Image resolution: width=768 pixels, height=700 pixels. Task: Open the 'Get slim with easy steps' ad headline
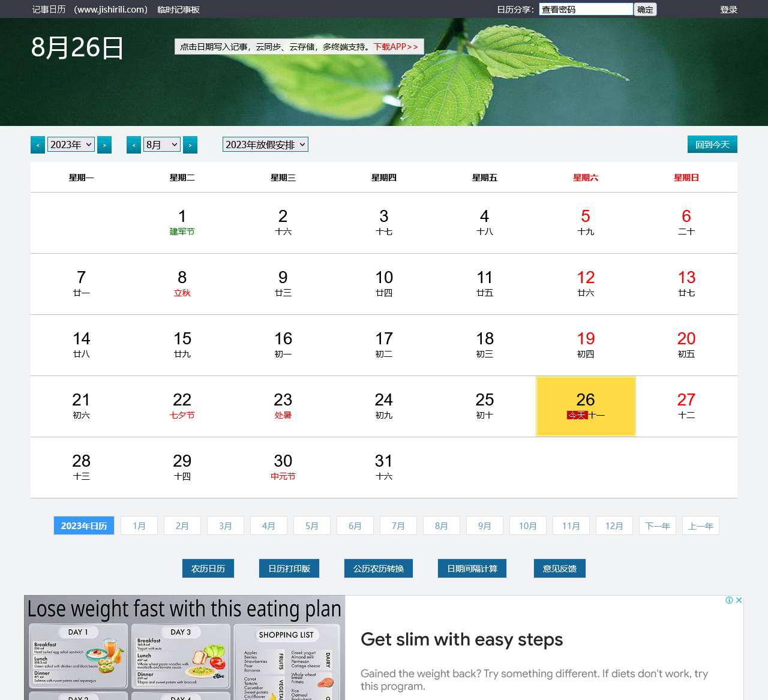click(461, 639)
